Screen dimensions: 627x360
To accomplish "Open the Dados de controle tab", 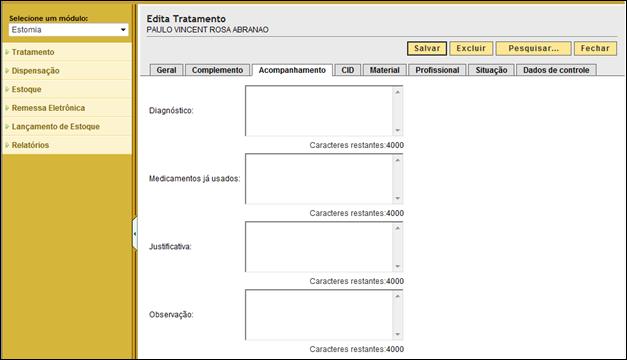I will (x=556, y=70).
